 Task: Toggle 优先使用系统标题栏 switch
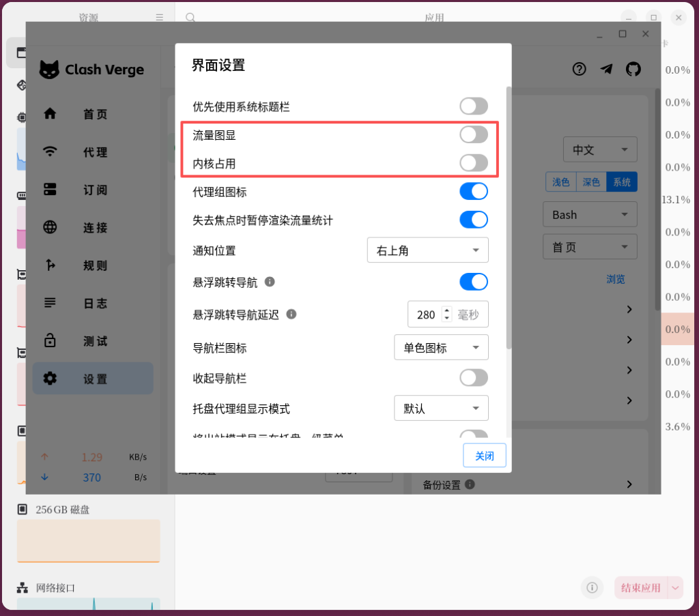click(x=474, y=106)
